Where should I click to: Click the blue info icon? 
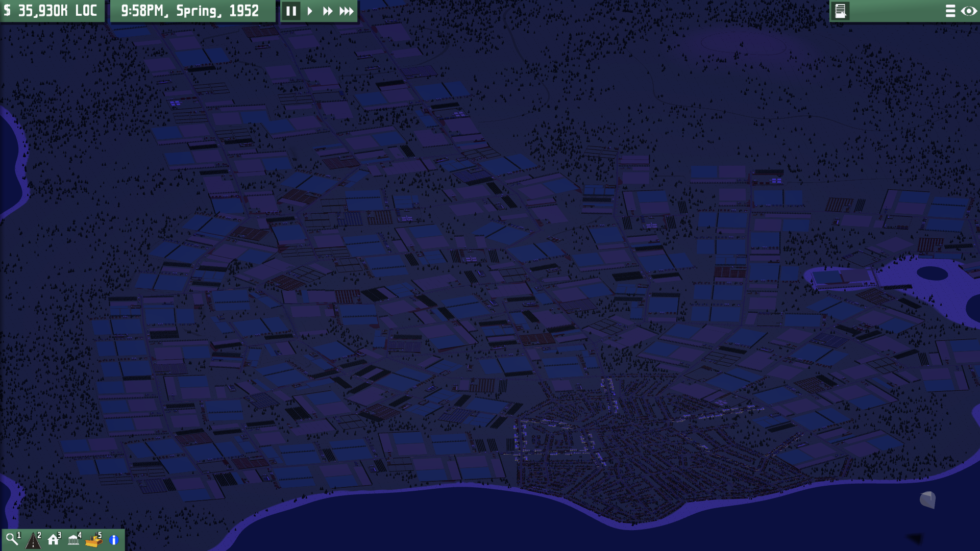click(114, 540)
